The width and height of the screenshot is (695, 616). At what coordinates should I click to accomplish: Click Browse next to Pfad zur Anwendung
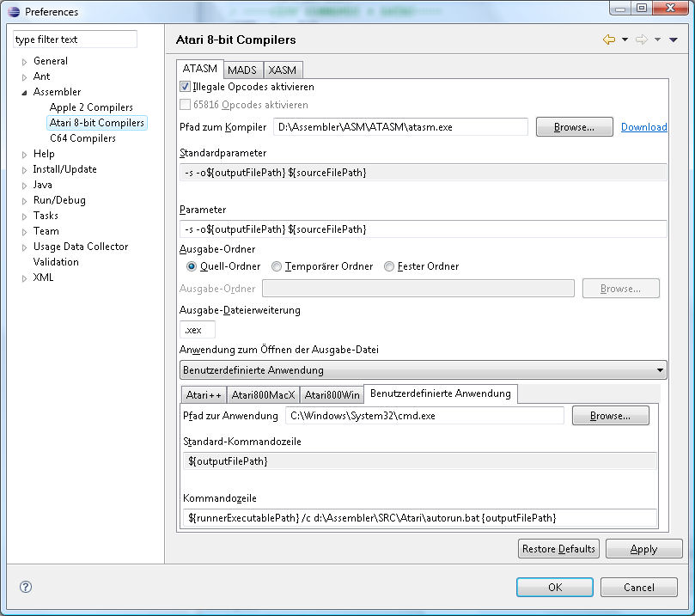(610, 416)
